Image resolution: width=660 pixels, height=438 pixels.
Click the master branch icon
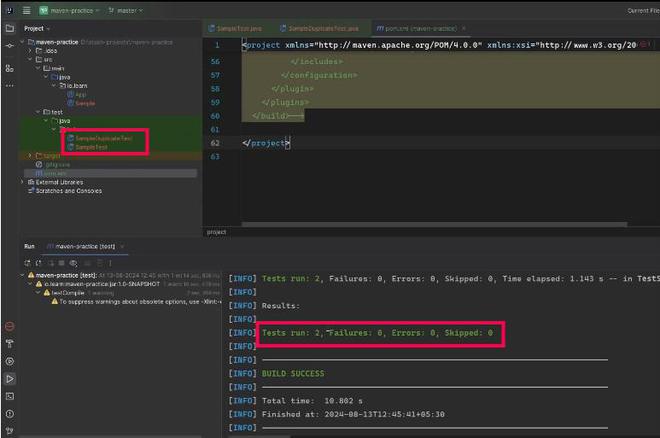(x=111, y=11)
